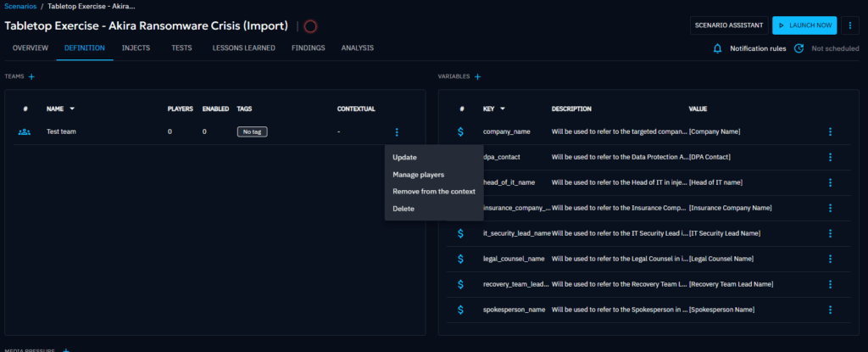Open the scenario's top-right three-dot menu
The width and height of the screenshot is (868, 352).
click(850, 26)
